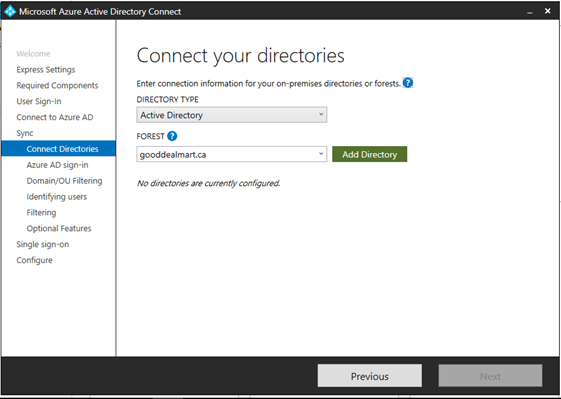The height and width of the screenshot is (399, 561).
Task: Open the Directory Type dropdown arrow
Action: click(321, 115)
